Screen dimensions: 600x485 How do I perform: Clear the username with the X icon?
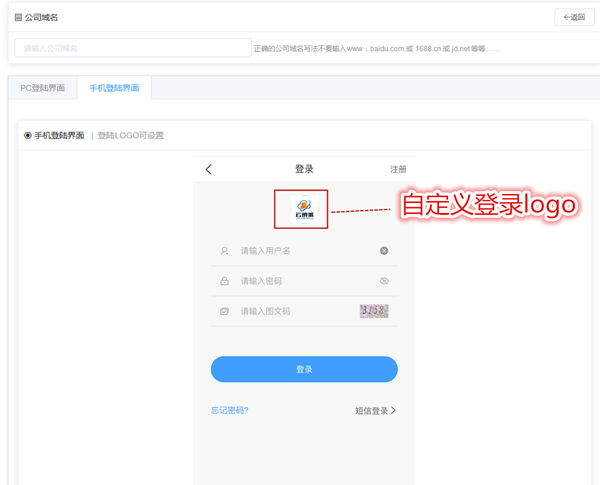coord(384,251)
